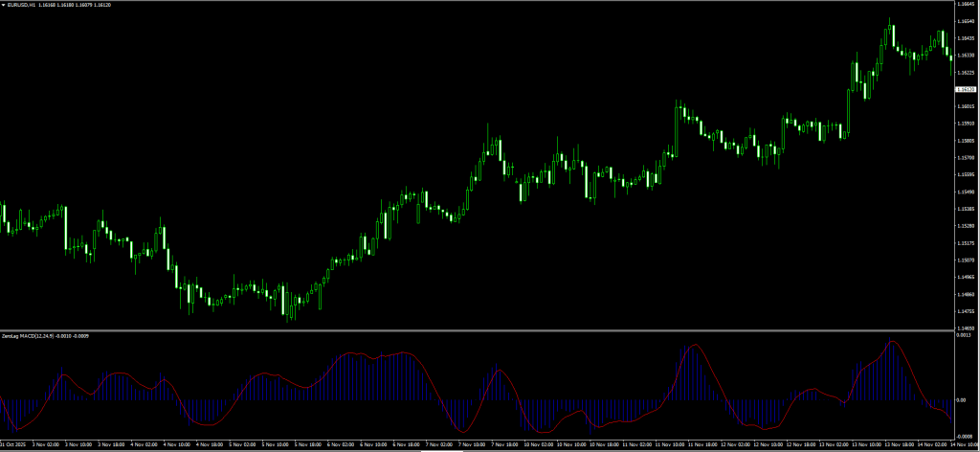Click the 31 Oct 2025 date on time axis
980x452 pixels.
click(x=13, y=444)
